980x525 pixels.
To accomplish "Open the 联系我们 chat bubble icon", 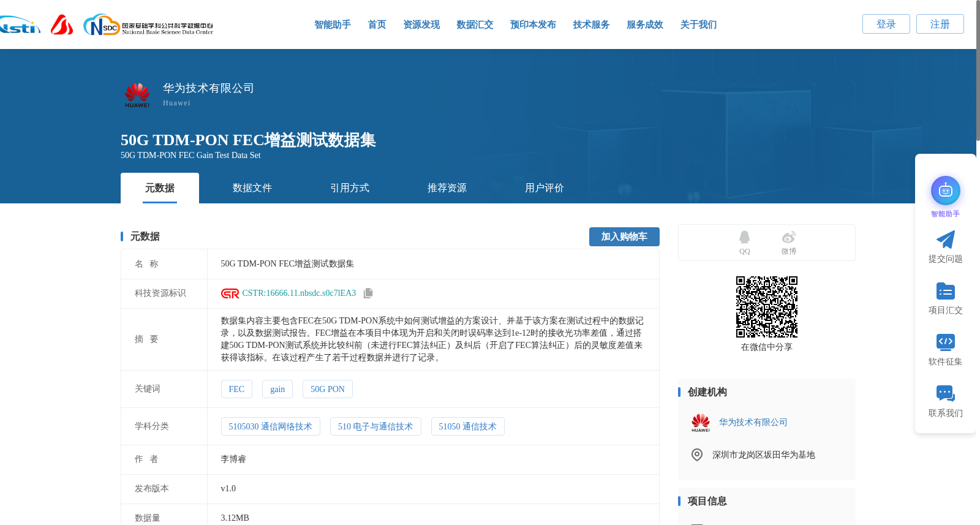I will (x=945, y=393).
